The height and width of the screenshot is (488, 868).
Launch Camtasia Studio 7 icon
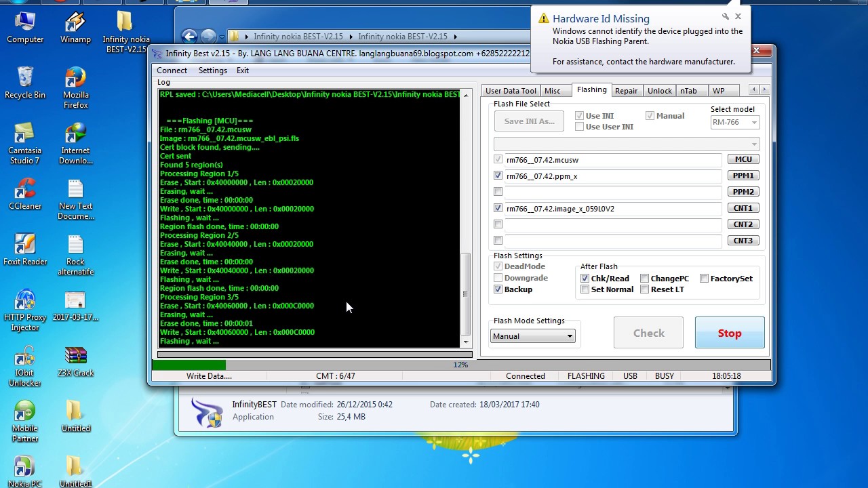pos(25,143)
